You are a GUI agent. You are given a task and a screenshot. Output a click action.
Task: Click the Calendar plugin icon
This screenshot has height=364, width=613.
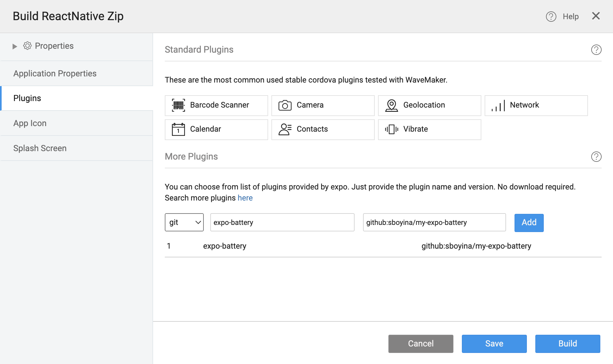coord(178,129)
